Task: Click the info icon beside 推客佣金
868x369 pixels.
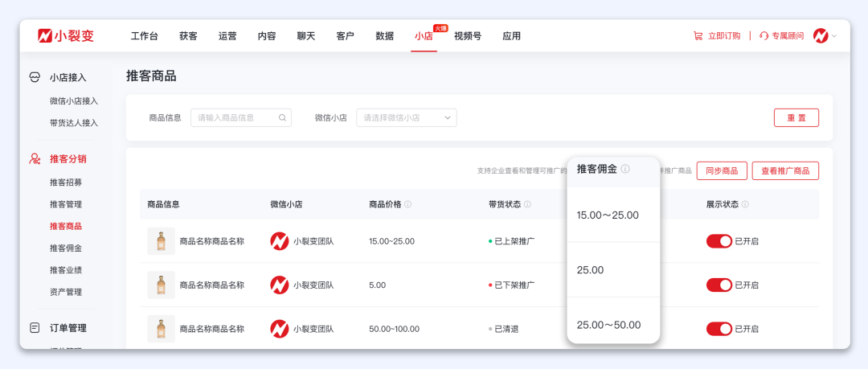Action: [x=625, y=169]
